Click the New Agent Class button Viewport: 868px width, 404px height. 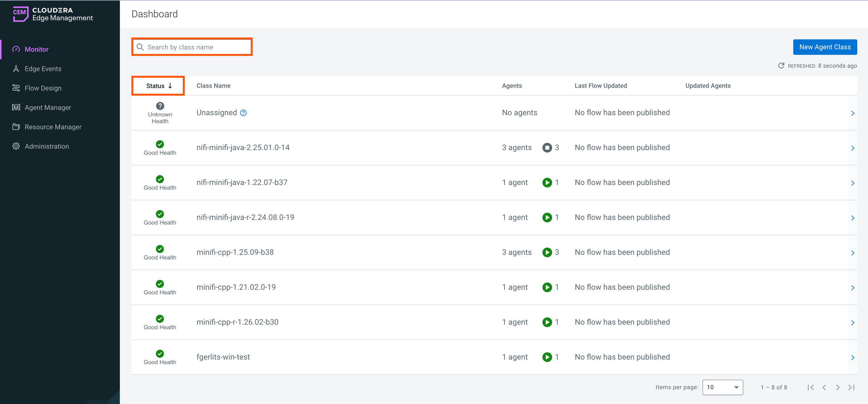point(825,47)
